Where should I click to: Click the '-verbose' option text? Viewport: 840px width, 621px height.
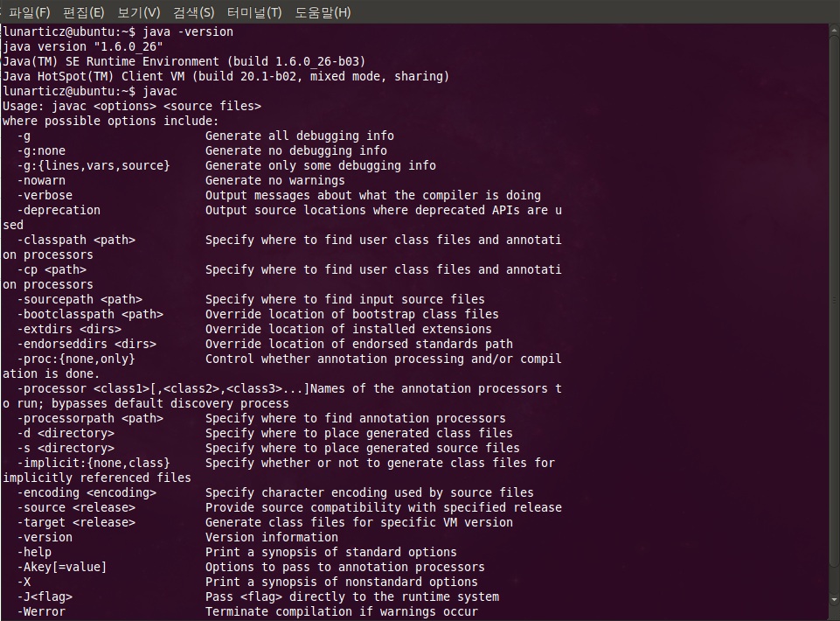[45, 195]
